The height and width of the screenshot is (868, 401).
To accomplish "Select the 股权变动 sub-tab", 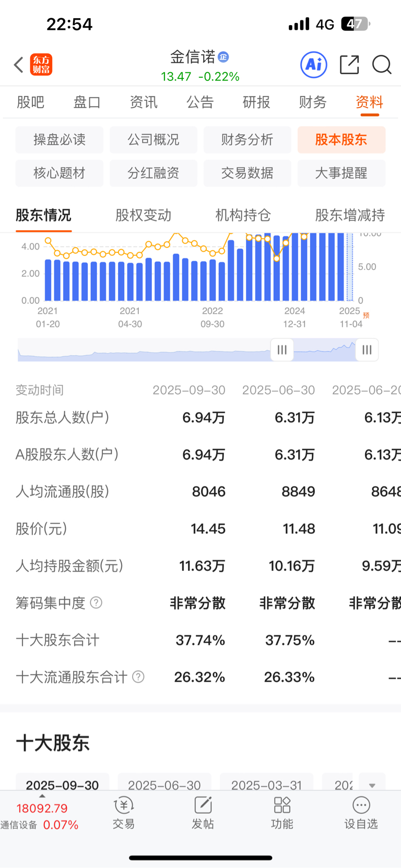I will click(143, 215).
